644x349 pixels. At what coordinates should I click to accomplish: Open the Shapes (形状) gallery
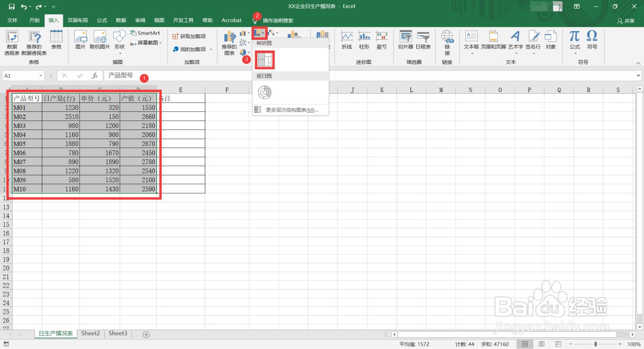coord(120,42)
